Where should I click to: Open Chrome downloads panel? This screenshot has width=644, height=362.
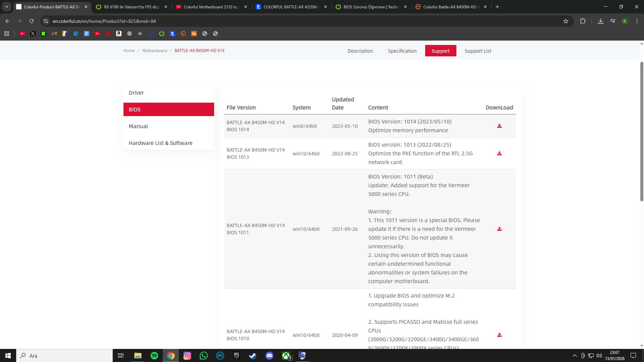coord(601,21)
